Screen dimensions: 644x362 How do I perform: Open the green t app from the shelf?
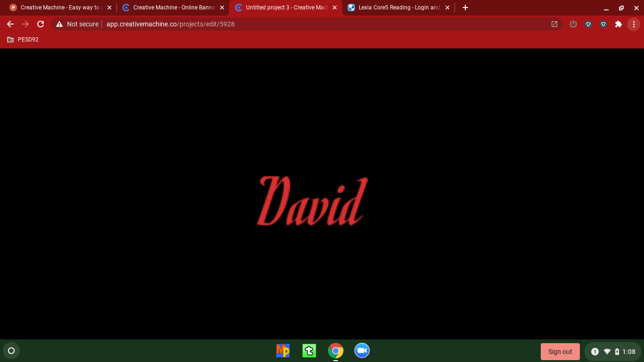tap(309, 351)
